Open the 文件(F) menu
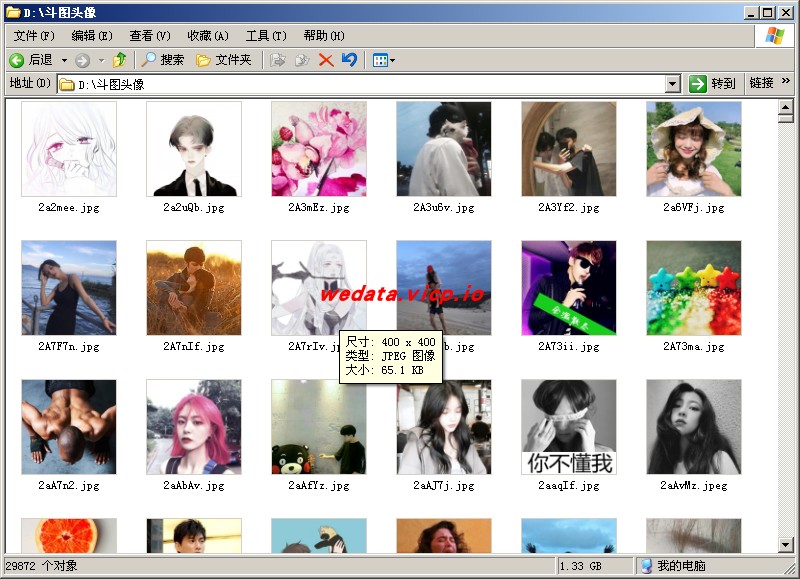Viewport: 800px width, 579px height. 34,36
